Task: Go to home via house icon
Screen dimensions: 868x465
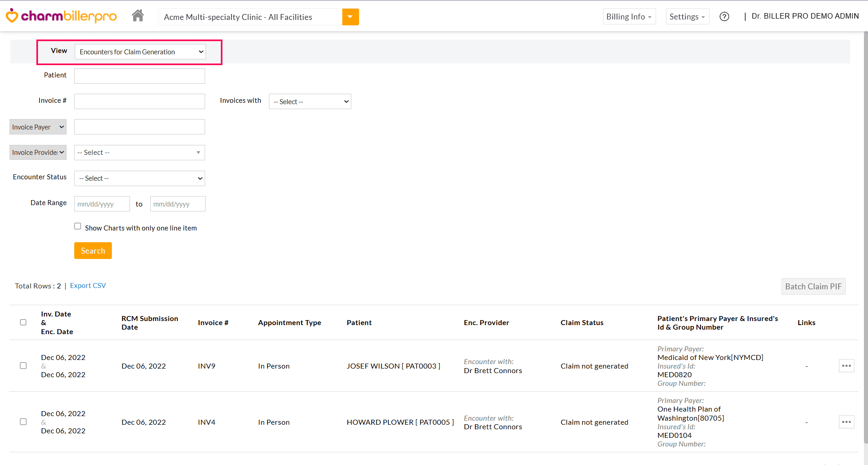Action: (x=138, y=16)
